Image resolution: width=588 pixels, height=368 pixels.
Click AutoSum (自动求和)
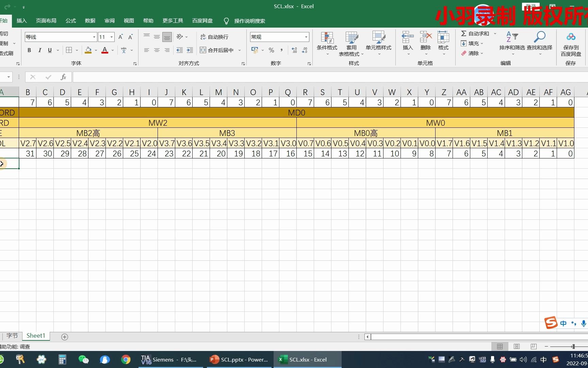coord(475,33)
